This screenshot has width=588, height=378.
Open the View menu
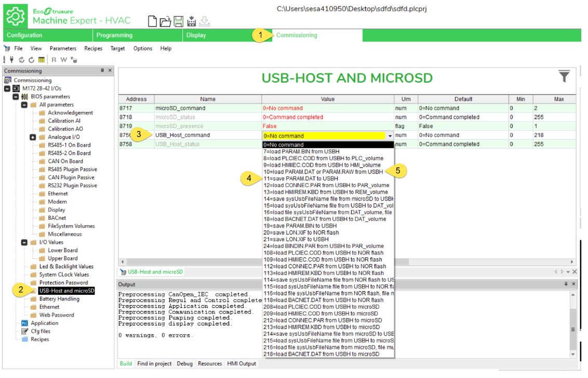pos(36,48)
